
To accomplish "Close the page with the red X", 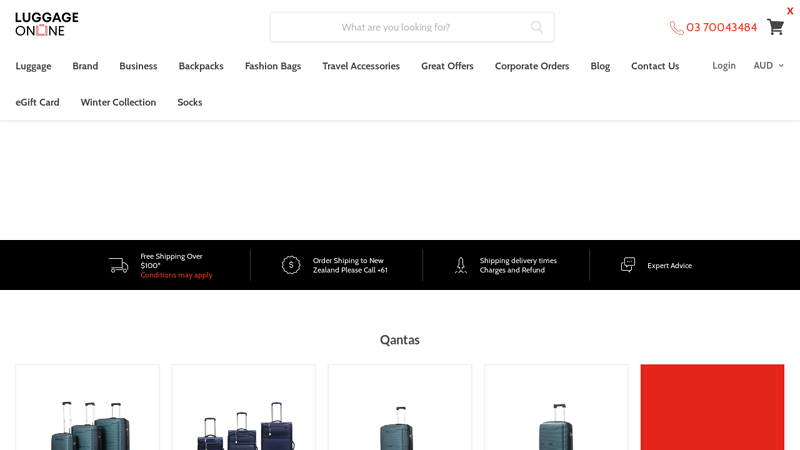I will click(x=790, y=11).
